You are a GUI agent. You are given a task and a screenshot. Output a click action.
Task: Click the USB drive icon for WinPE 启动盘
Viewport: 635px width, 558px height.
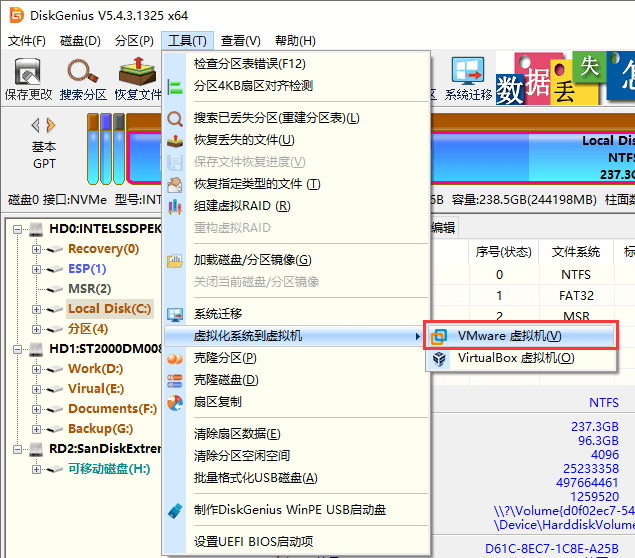[x=175, y=510]
